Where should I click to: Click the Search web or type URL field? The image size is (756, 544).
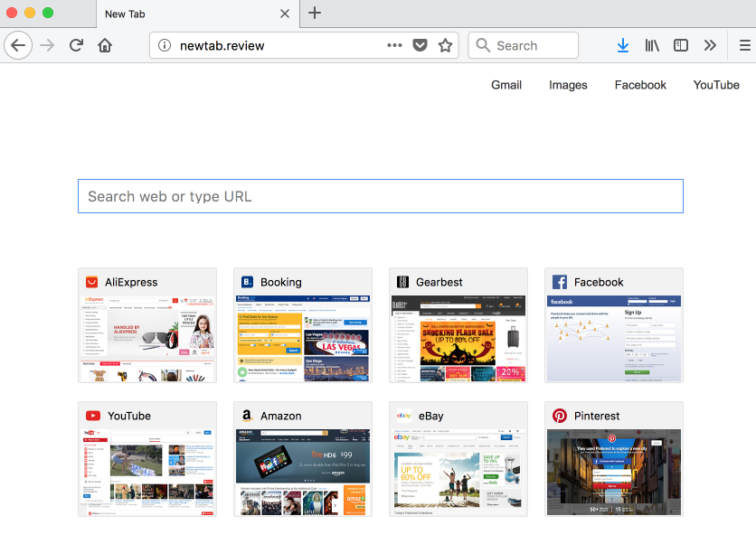pos(380,196)
